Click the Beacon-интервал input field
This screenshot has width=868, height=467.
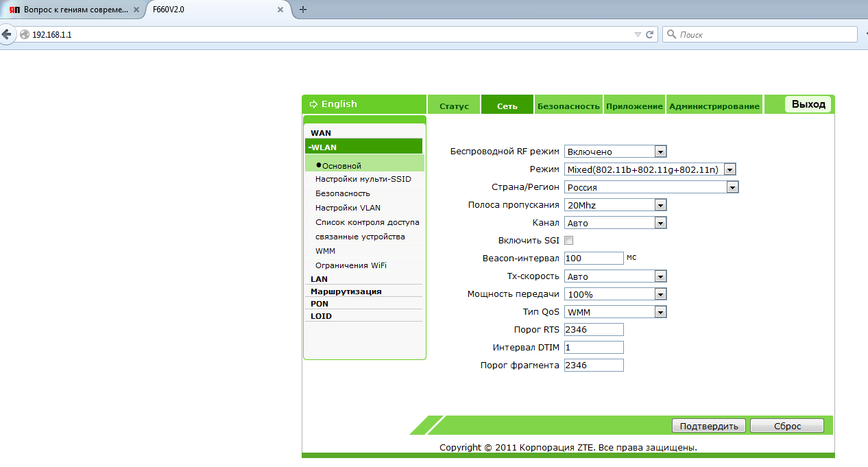pyautogui.click(x=593, y=259)
